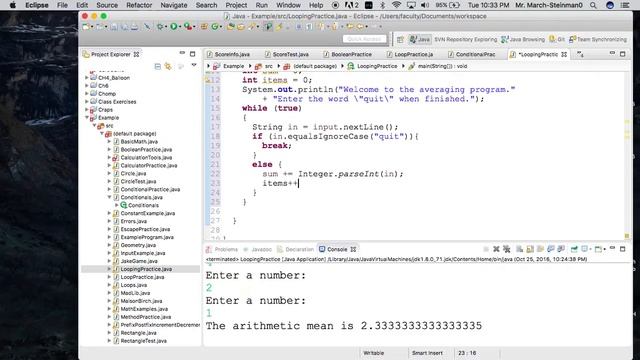Click the New file wizard icon

85,27
